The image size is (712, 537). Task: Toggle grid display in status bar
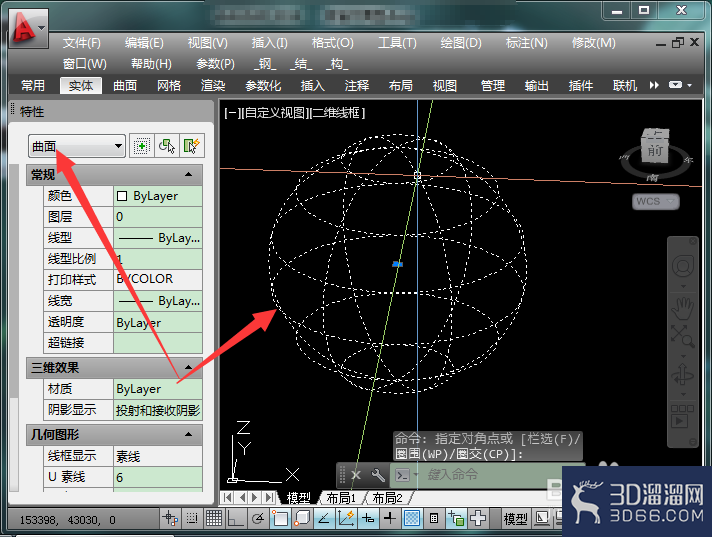[214, 518]
